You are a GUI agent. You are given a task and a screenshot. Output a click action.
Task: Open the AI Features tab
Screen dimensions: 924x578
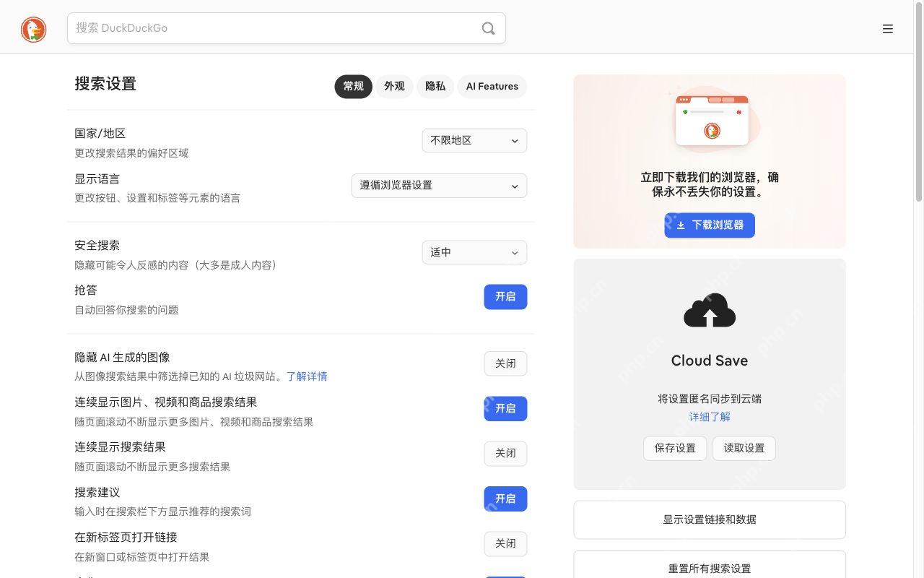pos(492,87)
